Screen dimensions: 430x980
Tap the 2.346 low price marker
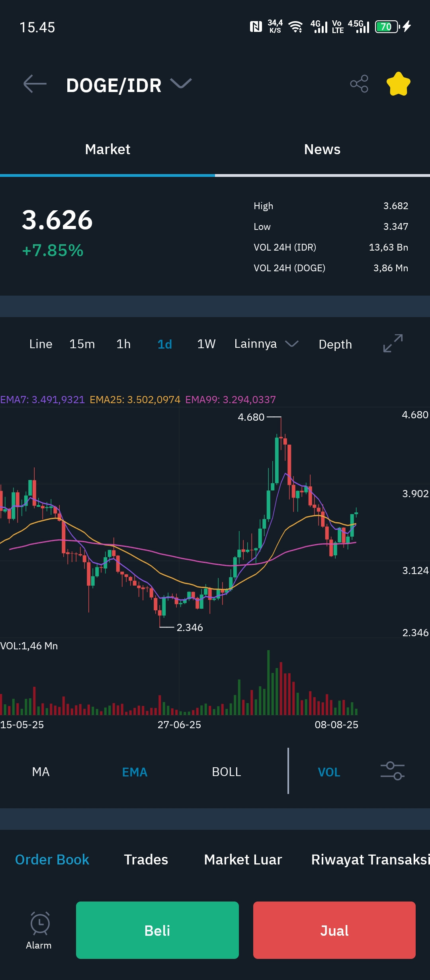[190, 627]
